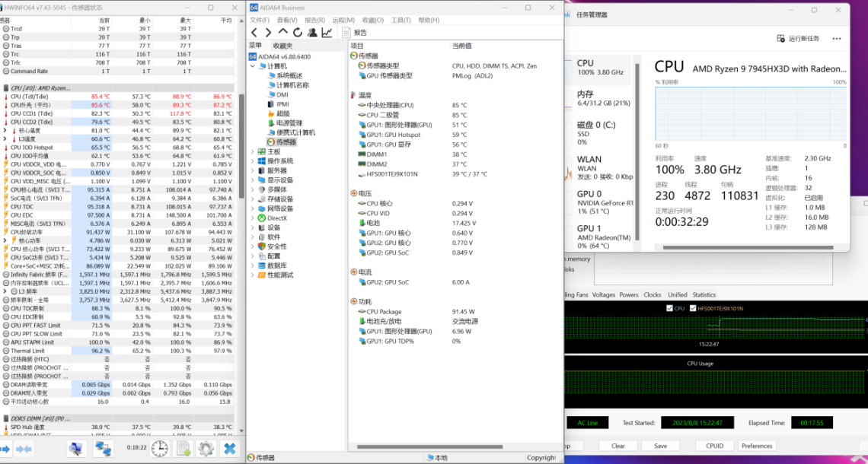Open AIDA64 user manager icon

[x=313, y=33]
